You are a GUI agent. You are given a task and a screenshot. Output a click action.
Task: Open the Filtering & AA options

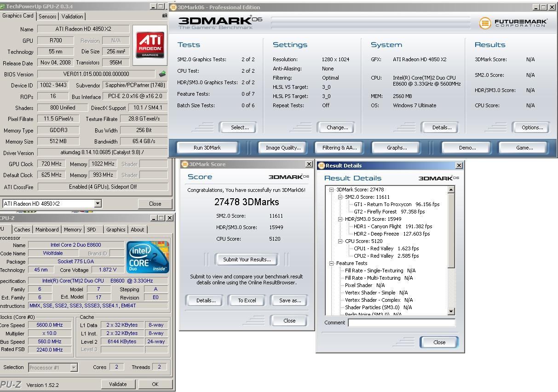(x=339, y=148)
